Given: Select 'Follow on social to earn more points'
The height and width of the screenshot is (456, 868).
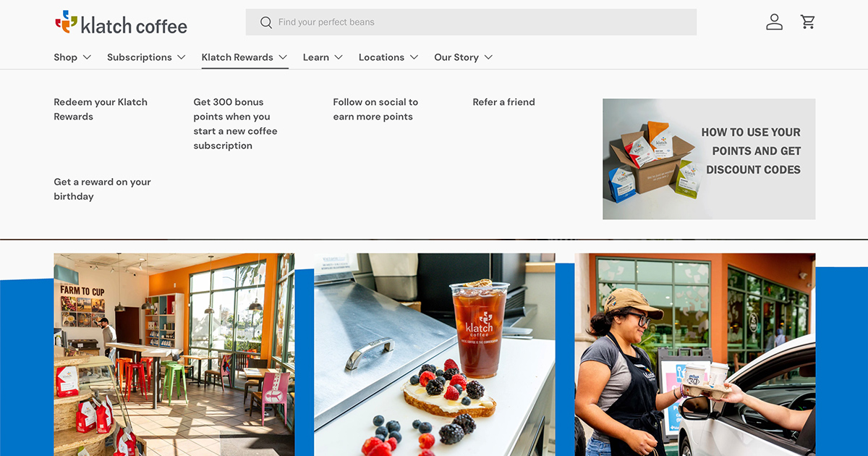Looking at the screenshot, I should click(375, 109).
